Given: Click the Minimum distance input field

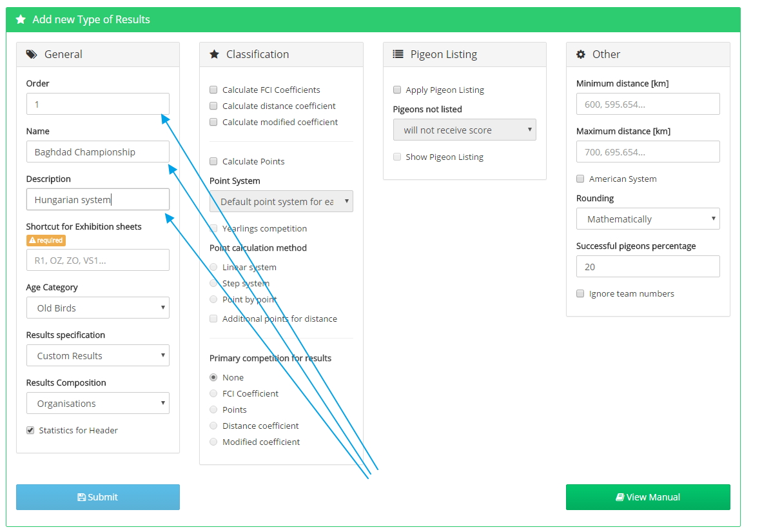Looking at the screenshot, I should [648, 104].
